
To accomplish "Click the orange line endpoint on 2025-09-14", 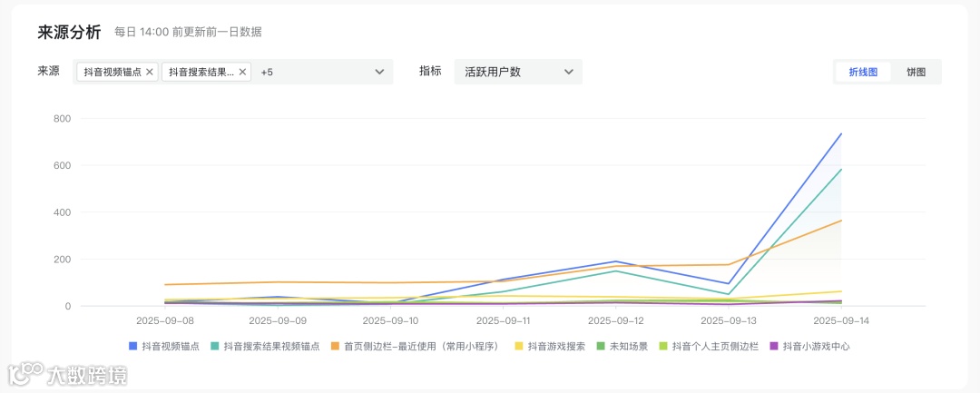I will click(841, 221).
